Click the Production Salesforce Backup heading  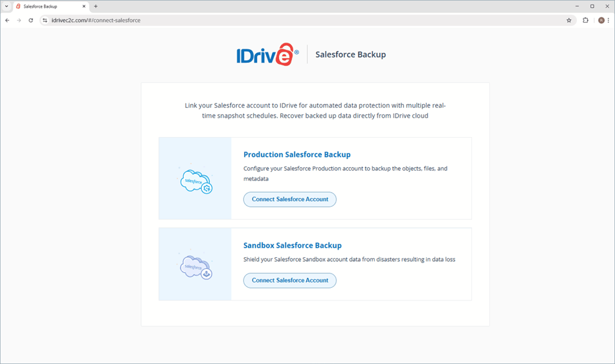296,155
